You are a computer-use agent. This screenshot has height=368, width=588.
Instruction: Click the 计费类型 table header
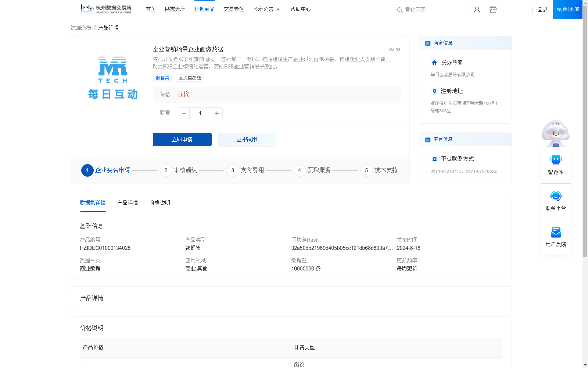point(304,347)
